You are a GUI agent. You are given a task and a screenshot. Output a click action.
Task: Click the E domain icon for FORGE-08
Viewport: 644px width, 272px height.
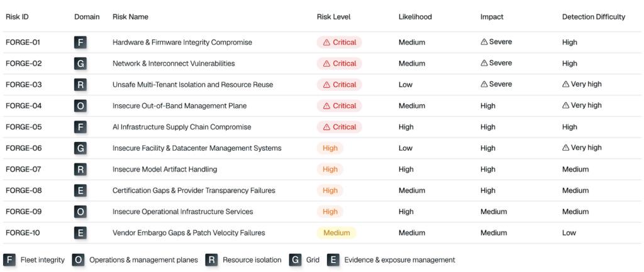coord(80,190)
